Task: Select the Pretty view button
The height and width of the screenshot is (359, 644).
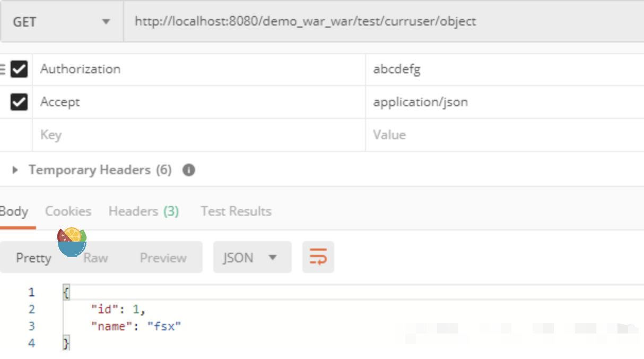Action: click(33, 258)
